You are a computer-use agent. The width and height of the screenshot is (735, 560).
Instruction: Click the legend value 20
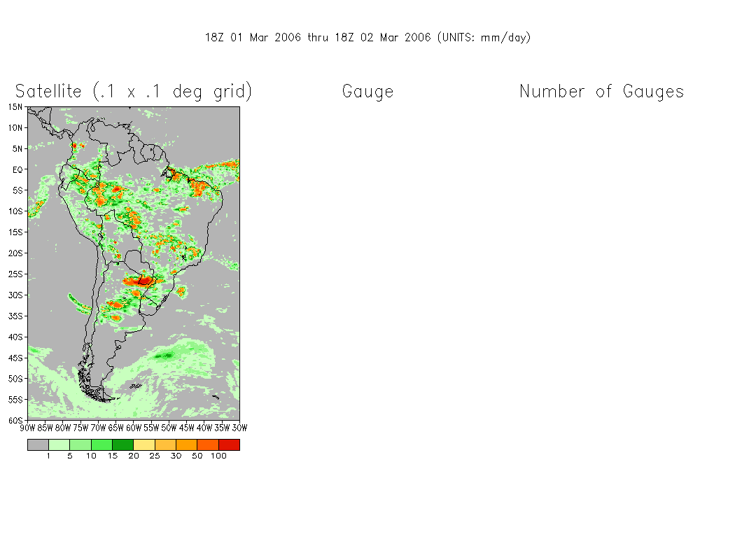click(134, 456)
